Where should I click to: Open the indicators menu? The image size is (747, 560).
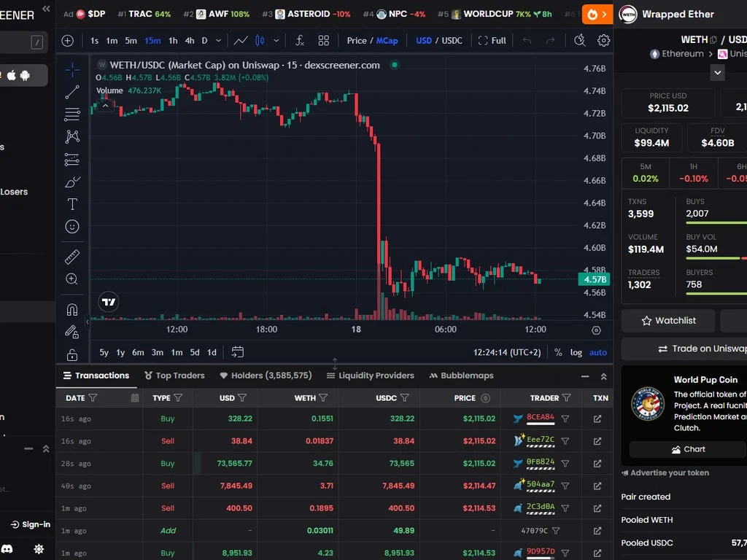(x=299, y=41)
